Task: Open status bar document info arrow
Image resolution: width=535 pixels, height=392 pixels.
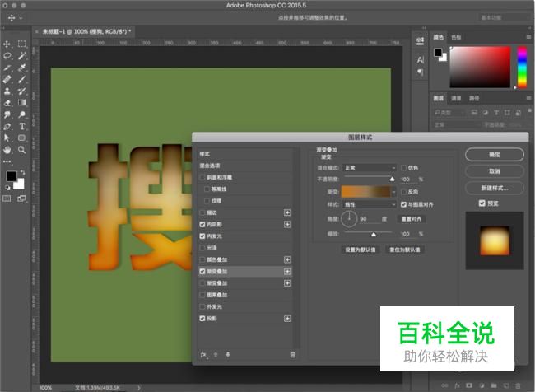Action: [x=139, y=388]
